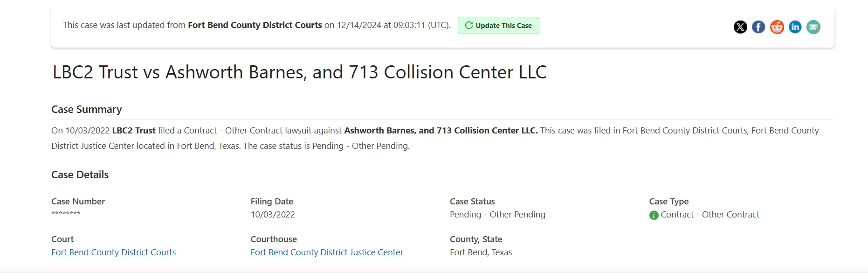The width and height of the screenshot is (868, 273).
Task: Click the masked Case Number asterisks
Action: point(66,214)
